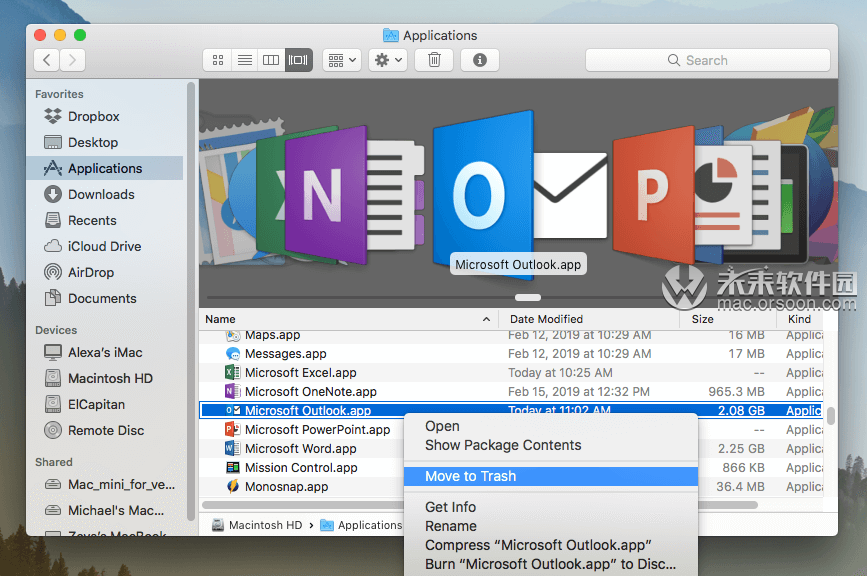Screen dimensions: 867x576
Task: Click the Monosnap.app icon
Action: click(x=233, y=486)
